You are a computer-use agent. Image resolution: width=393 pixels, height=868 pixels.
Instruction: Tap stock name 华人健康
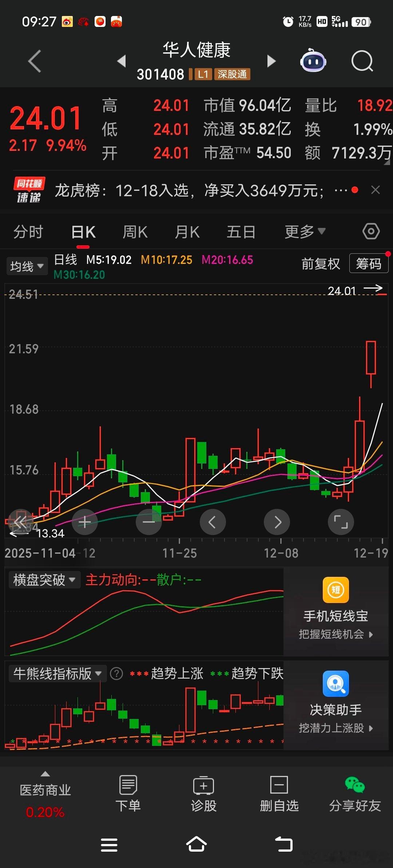click(x=196, y=49)
